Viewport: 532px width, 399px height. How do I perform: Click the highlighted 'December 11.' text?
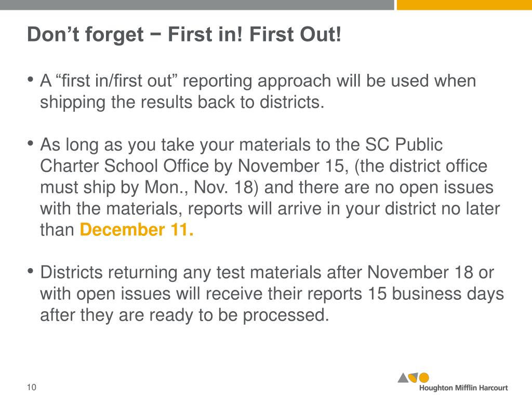[137, 230]
